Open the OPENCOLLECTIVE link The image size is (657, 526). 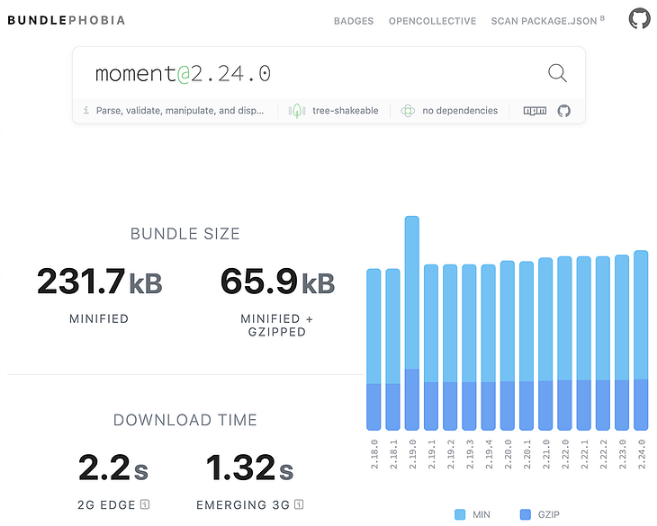point(432,21)
